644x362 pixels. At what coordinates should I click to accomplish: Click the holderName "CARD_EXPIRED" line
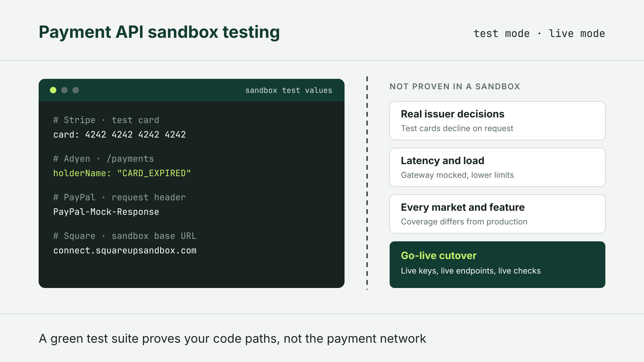122,173
